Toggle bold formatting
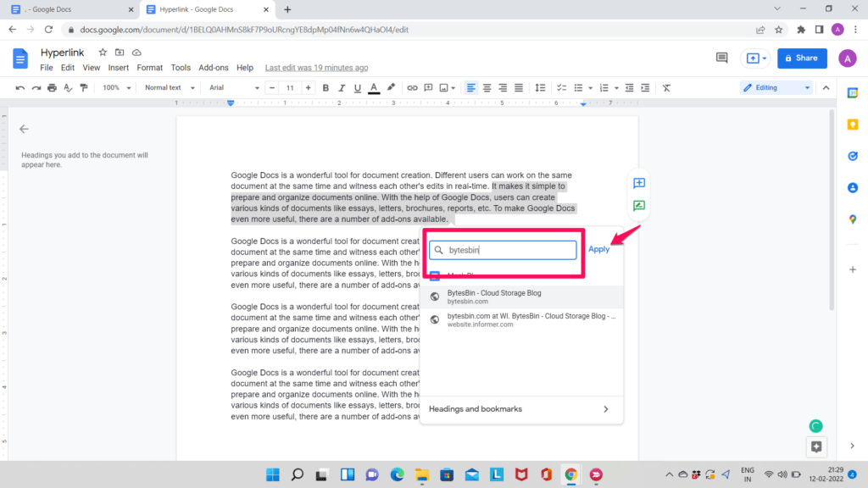This screenshot has width=868, height=488. click(325, 87)
